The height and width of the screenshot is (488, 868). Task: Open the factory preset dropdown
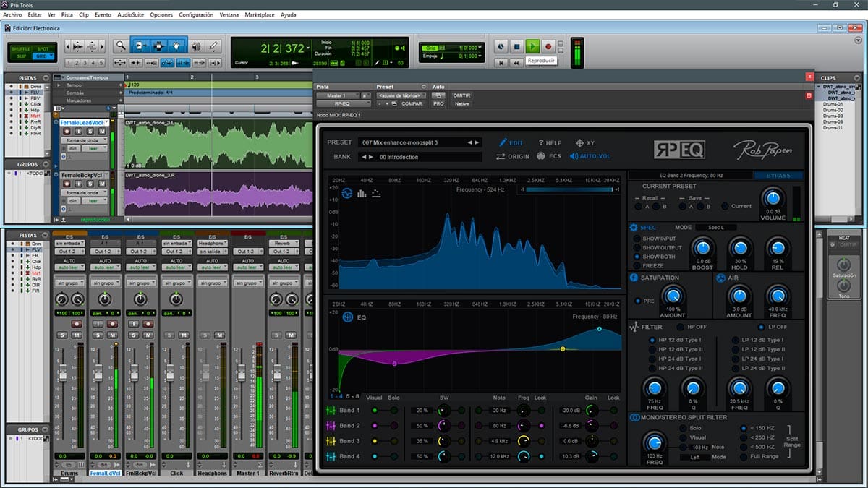(401, 95)
